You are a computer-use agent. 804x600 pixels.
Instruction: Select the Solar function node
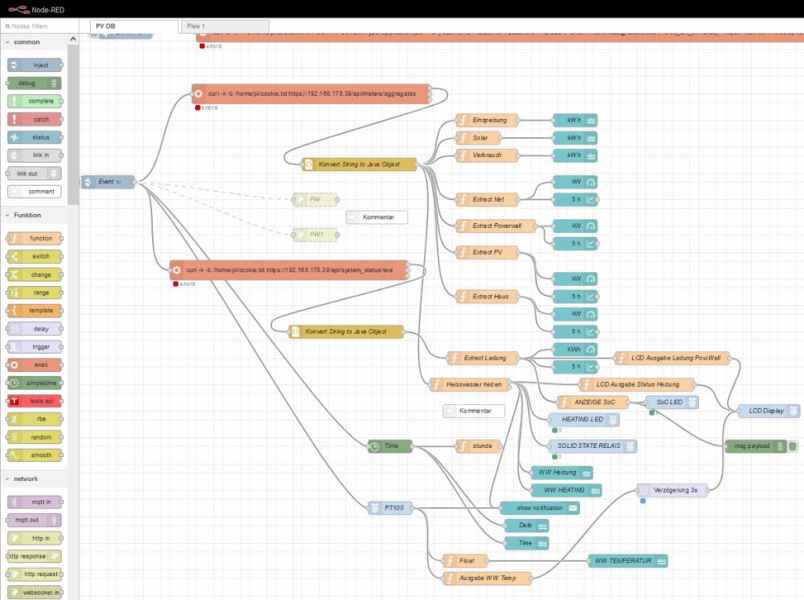click(478, 137)
